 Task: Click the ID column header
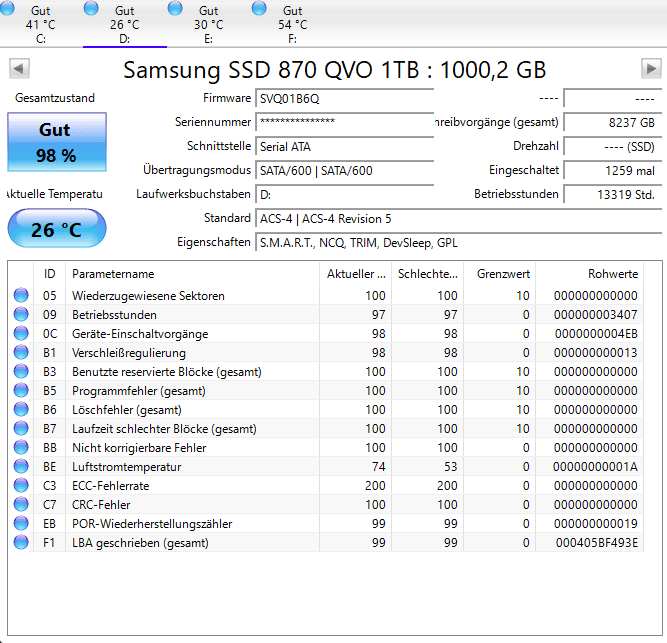49,274
